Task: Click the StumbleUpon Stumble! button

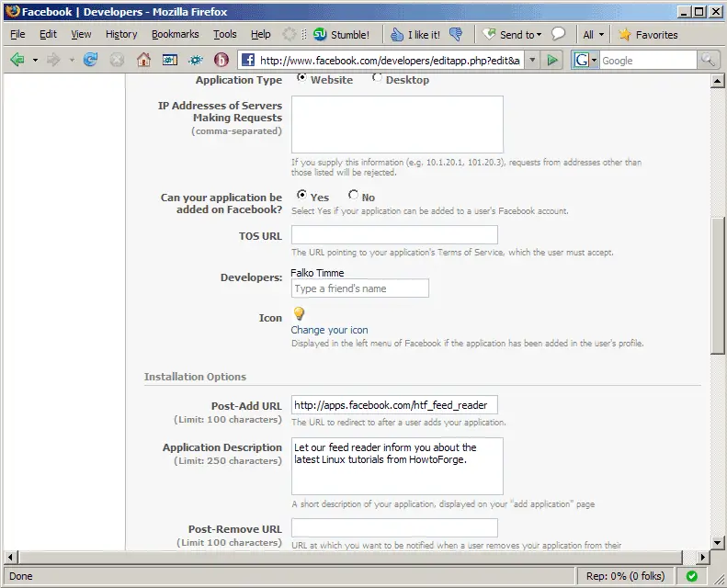Action: [341, 34]
